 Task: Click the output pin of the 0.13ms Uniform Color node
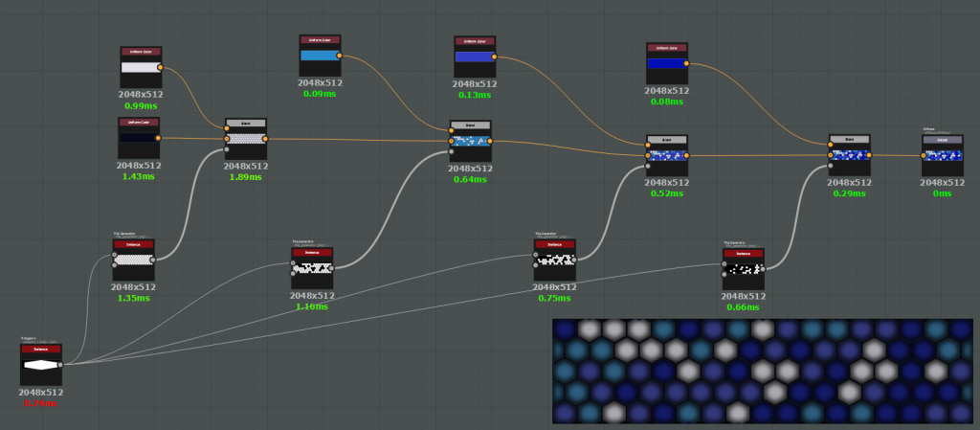click(x=494, y=57)
